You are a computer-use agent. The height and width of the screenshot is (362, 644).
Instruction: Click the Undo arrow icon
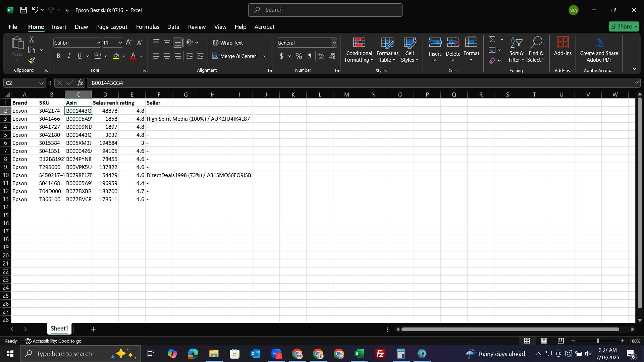tap(35, 10)
